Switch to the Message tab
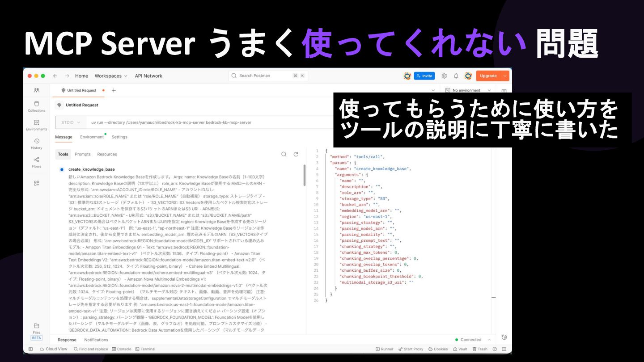644x362 pixels. [x=64, y=137]
